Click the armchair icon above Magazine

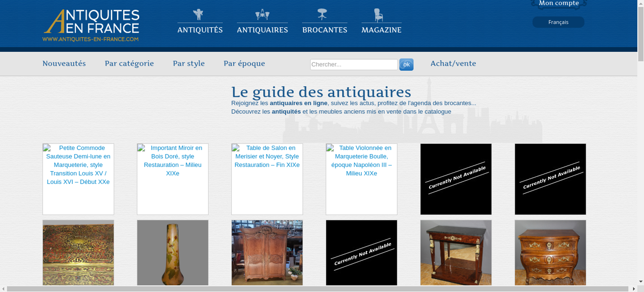coord(378,15)
